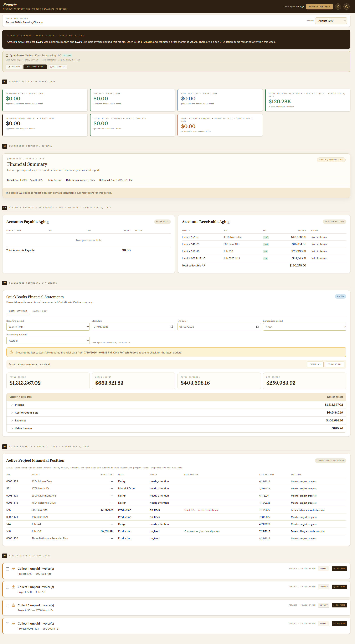Image resolution: width=355 pixels, height=644 pixels.
Task: Click the Start date field 01/01/2026
Action: (133, 327)
